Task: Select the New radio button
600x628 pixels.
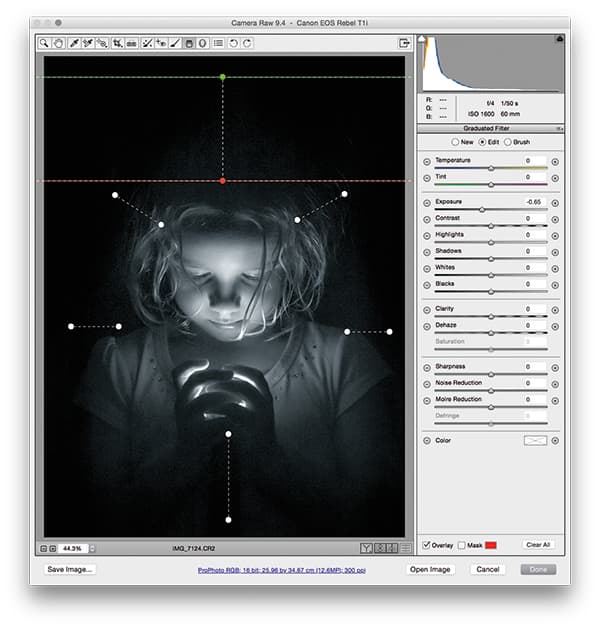Action: click(455, 142)
